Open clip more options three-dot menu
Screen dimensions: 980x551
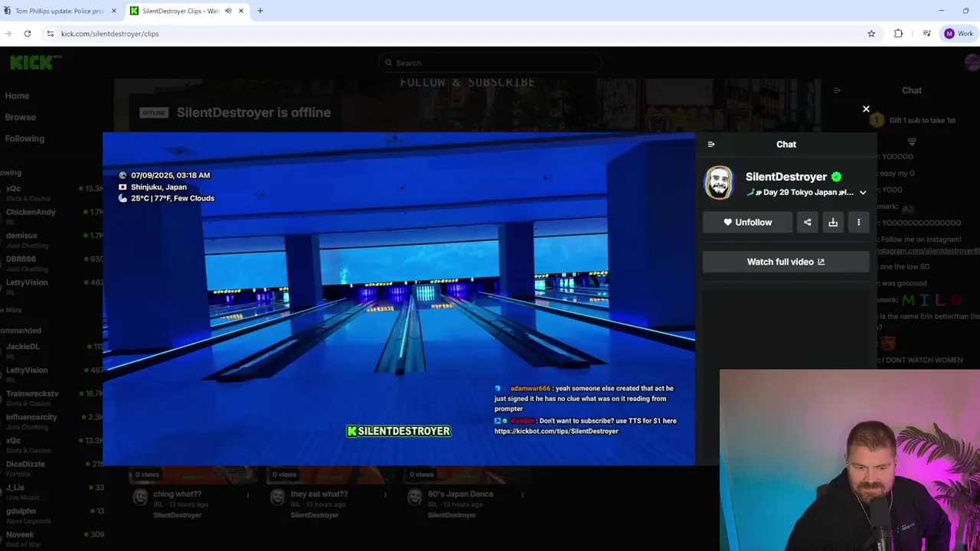[858, 222]
